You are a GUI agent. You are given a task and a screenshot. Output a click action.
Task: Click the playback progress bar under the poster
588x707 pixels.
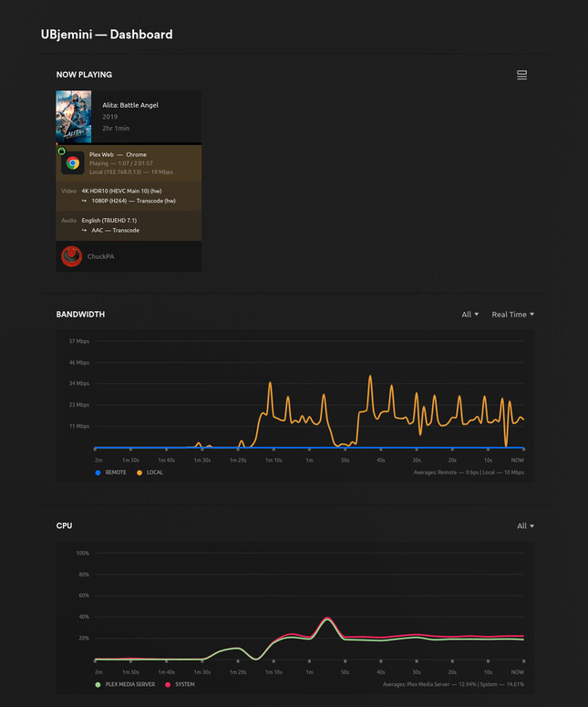pos(129,144)
